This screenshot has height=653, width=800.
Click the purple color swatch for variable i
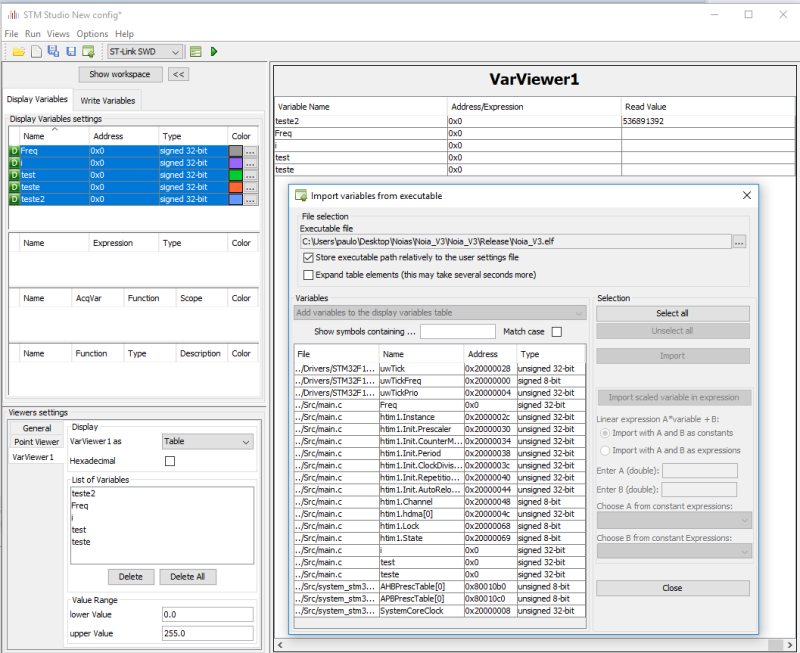236,163
